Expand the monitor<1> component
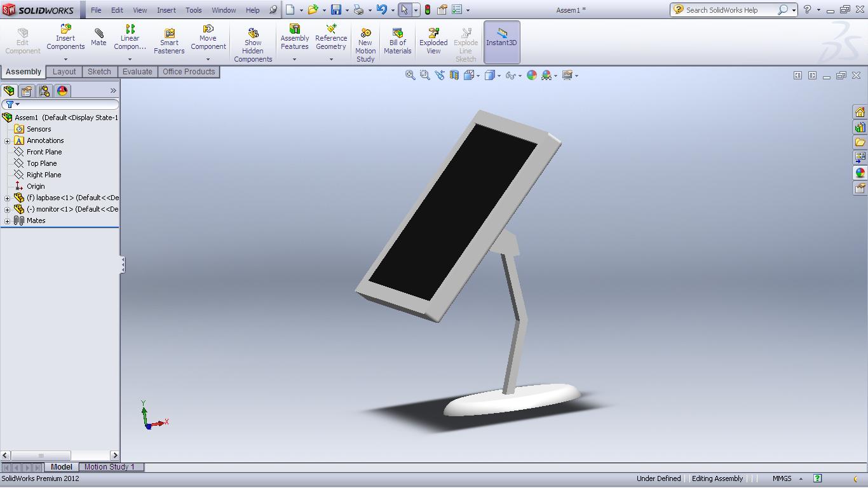 [7, 209]
